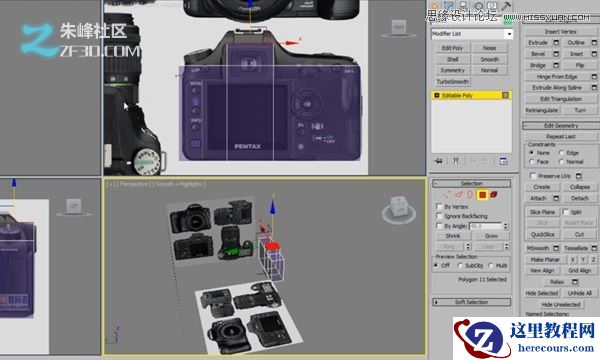
Task: Click Loop spinner arrows
Action: [507, 246]
